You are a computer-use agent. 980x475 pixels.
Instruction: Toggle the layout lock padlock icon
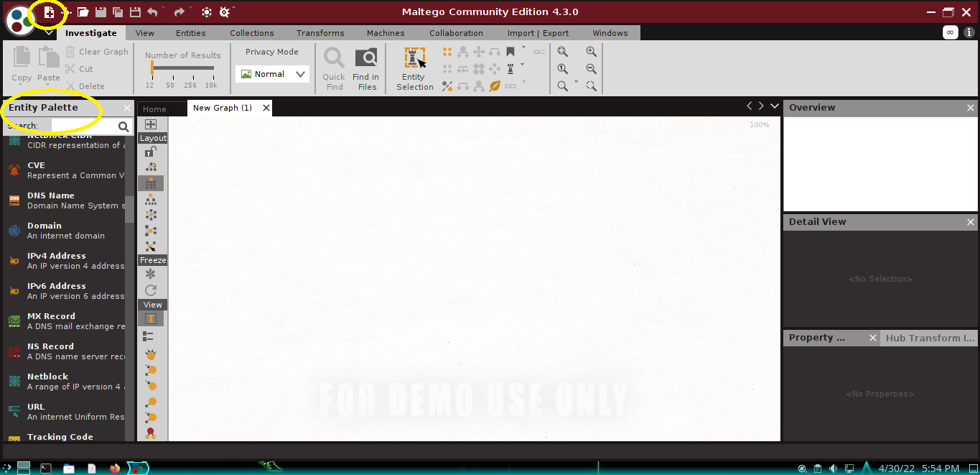pos(151,152)
